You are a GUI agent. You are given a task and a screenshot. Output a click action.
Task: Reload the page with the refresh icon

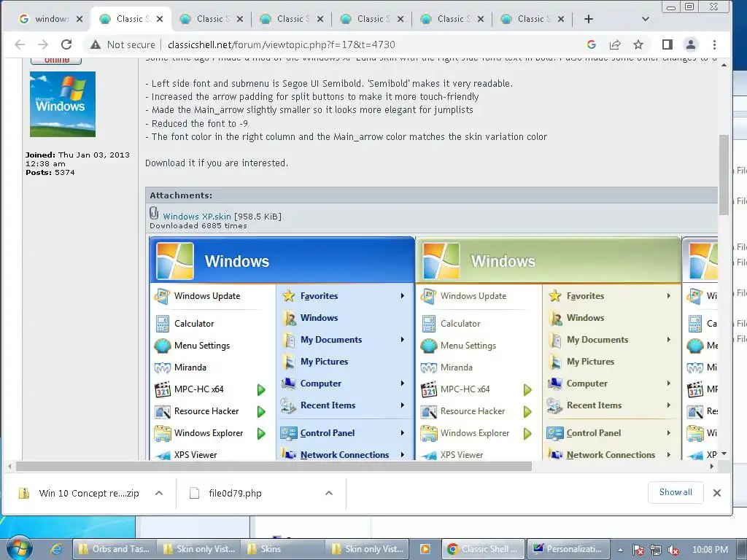click(x=66, y=44)
